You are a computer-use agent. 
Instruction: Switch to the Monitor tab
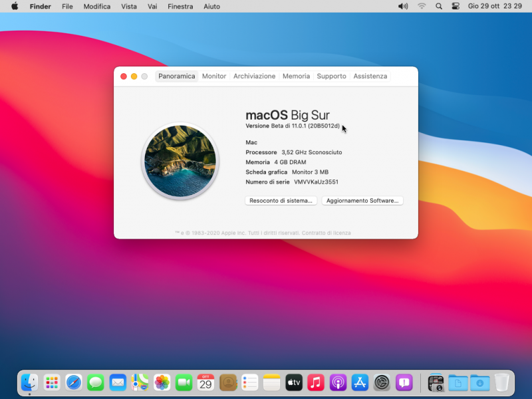[214, 76]
